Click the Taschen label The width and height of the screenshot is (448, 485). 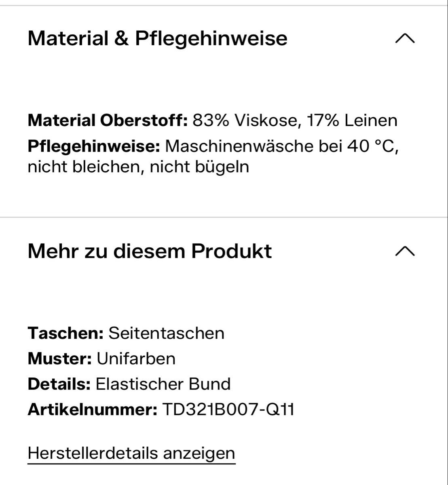[66, 333]
